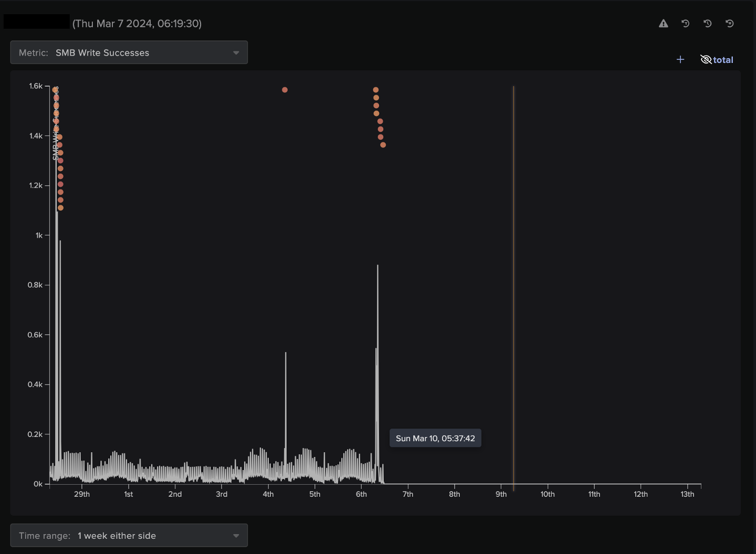Click the timestamp text in the header
756x554 pixels.
[x=137, y=24]
